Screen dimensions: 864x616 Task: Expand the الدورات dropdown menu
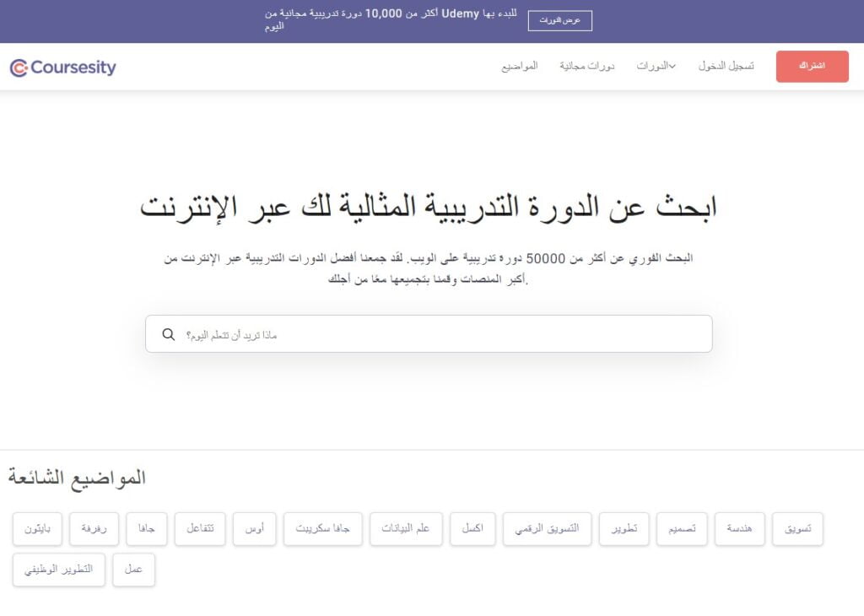coord(656,66)
